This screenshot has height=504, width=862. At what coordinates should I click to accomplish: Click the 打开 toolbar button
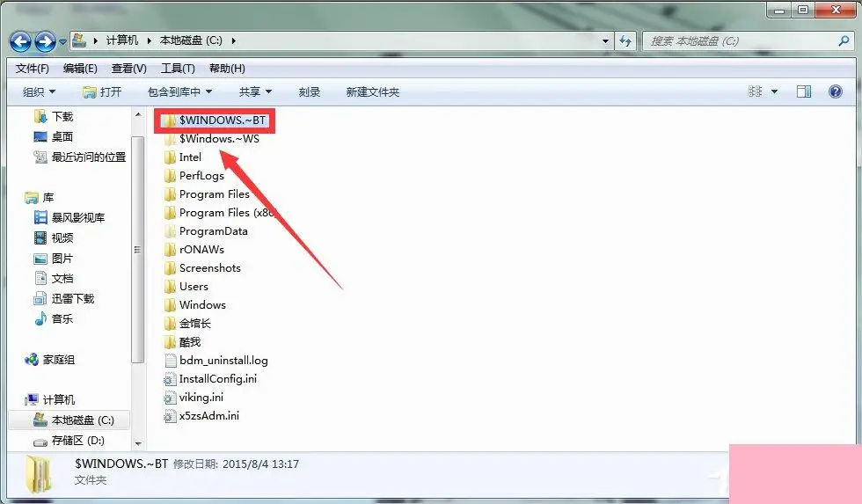tap(102, 91)
